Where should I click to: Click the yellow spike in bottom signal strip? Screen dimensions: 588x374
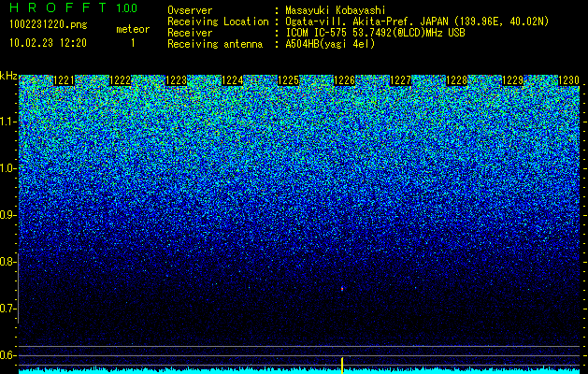tap(342, 366)
